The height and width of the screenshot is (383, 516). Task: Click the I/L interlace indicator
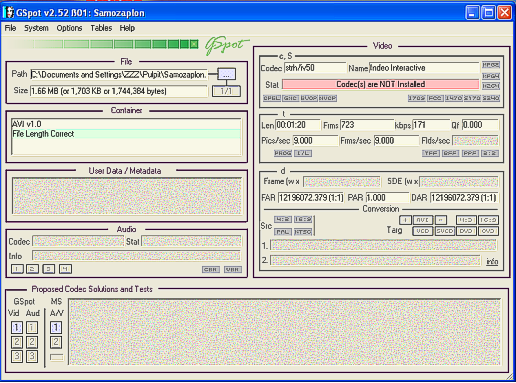[x=303, y=153]
